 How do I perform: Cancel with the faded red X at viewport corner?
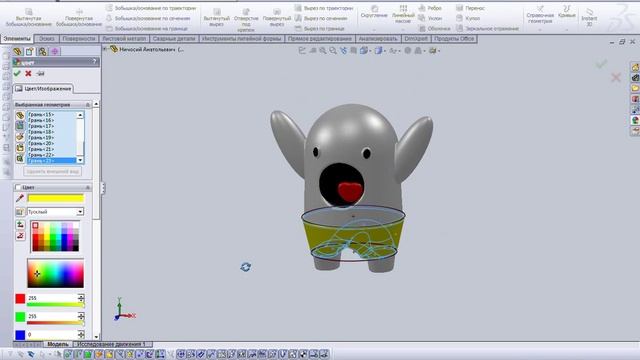pos(616,78)
